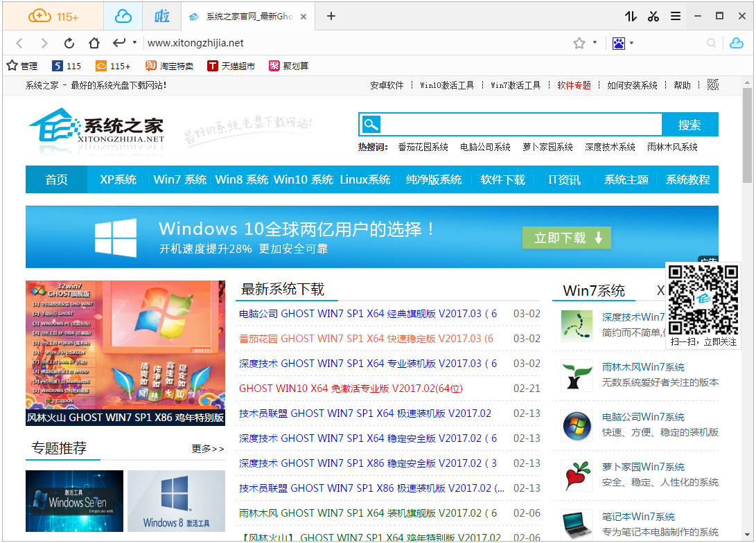The width and height of the screenshot is (756, 543).
Task: Open GHOST WIN10 X64 免激活专业版 link
Action: tap(351, 389)
